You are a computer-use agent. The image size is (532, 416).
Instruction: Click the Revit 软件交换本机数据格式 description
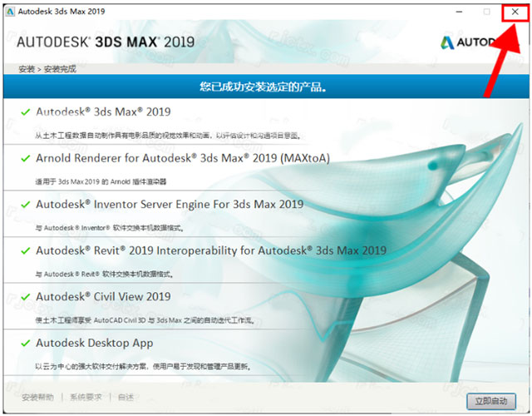105,274
